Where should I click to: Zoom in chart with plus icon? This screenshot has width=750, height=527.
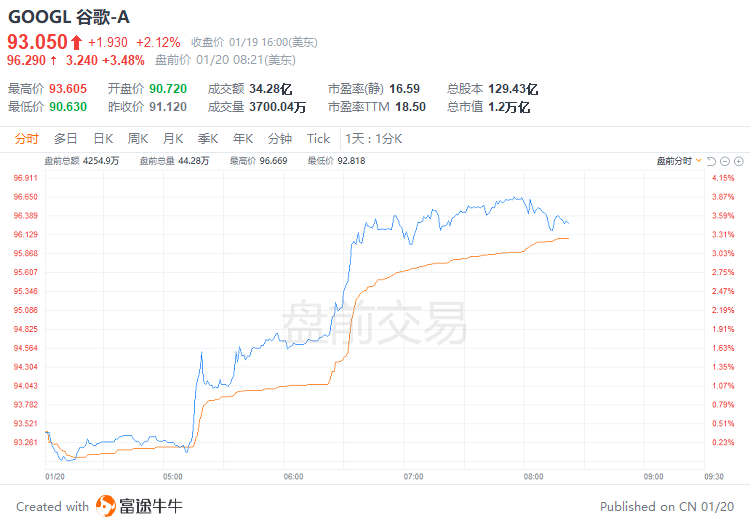(739, 161)
